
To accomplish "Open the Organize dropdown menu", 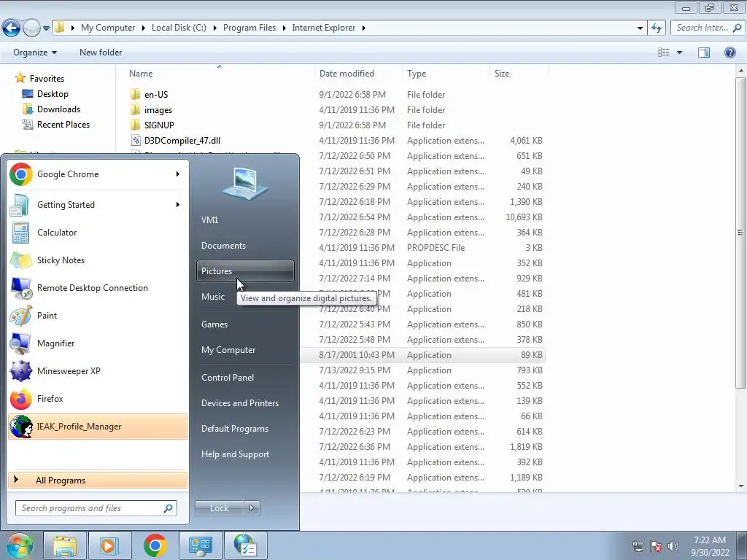I will [x=35, y=52].
